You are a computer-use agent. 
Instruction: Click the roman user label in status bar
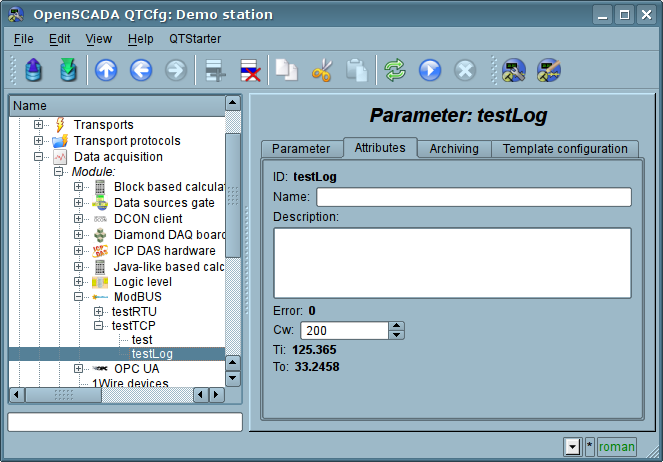pyautogui.click(x=617, y=447)
